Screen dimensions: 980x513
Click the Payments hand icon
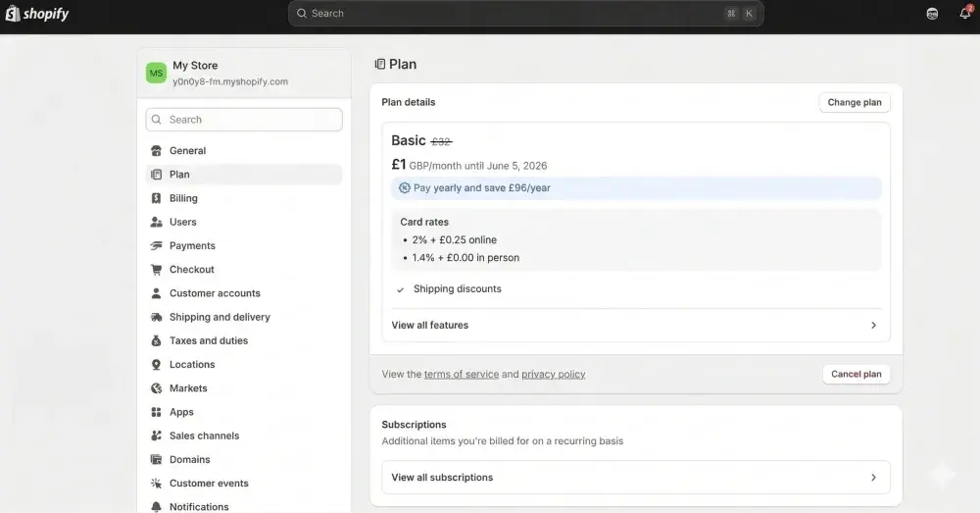pos(156,246)
